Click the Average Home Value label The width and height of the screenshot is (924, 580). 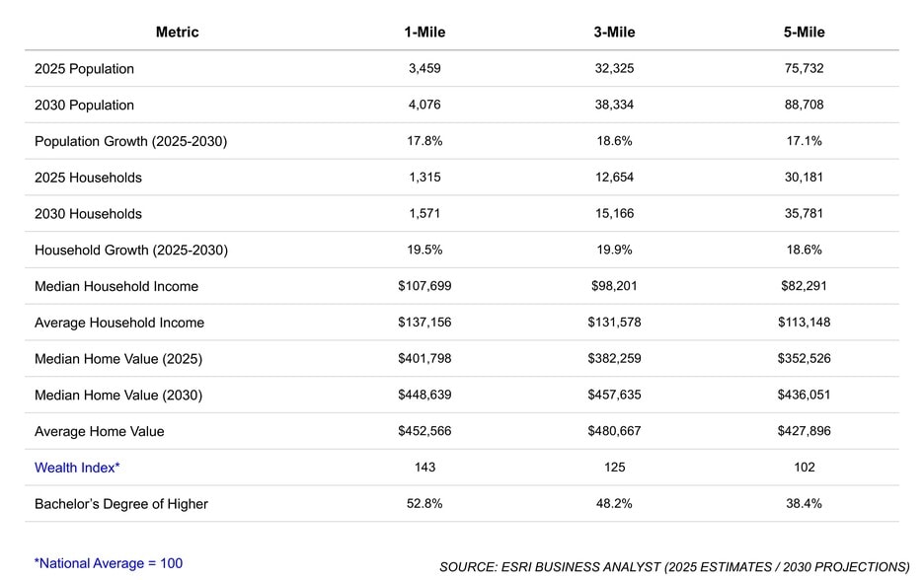tap(99, 432)
